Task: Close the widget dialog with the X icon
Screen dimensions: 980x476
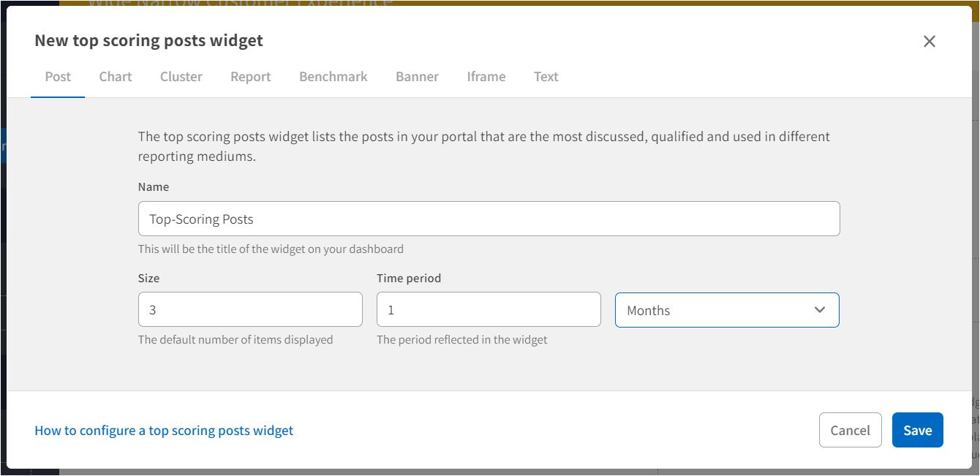Action: [x=929, y=42]
